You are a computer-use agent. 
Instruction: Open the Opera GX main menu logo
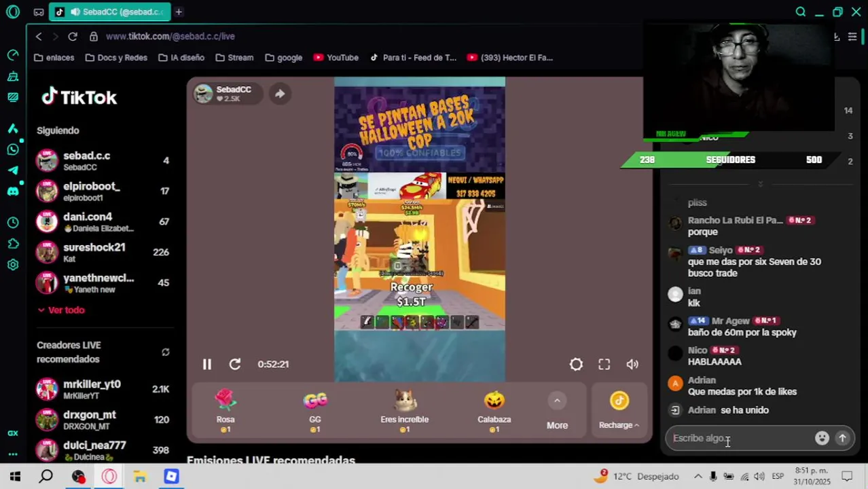pos(12,12)
